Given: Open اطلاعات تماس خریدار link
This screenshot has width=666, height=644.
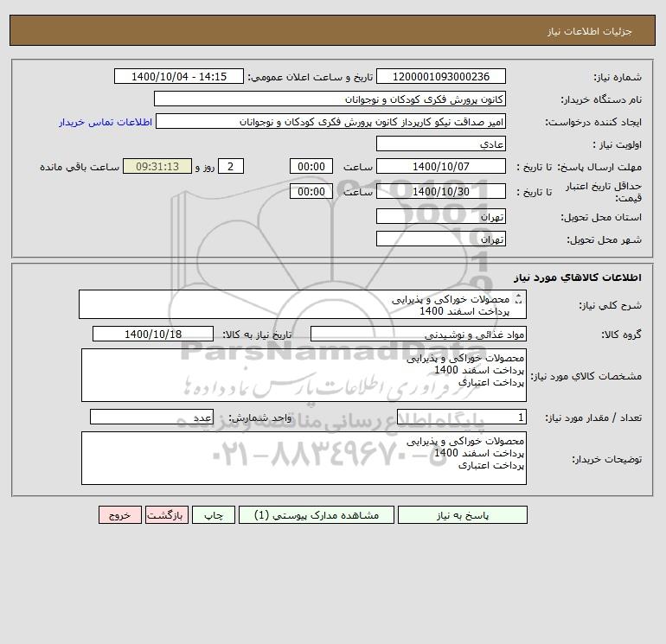Looking at the screenshot, I should click(106, 122).
